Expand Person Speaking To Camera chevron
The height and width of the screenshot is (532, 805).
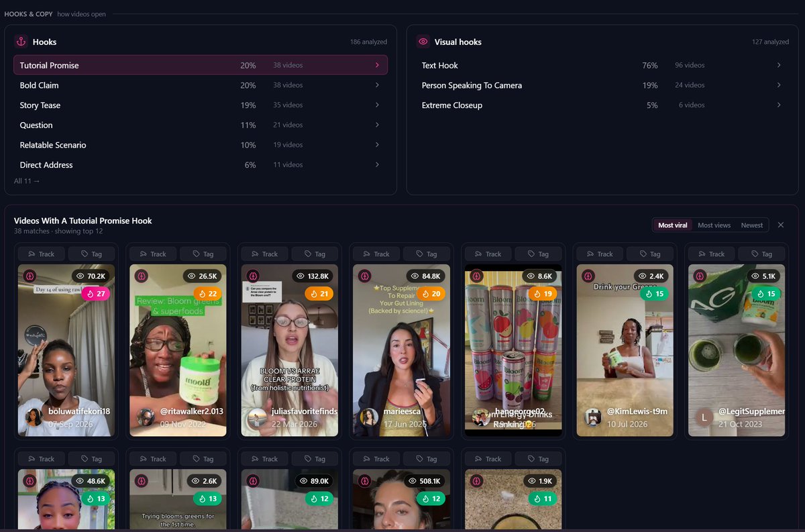tap(779, 85)
